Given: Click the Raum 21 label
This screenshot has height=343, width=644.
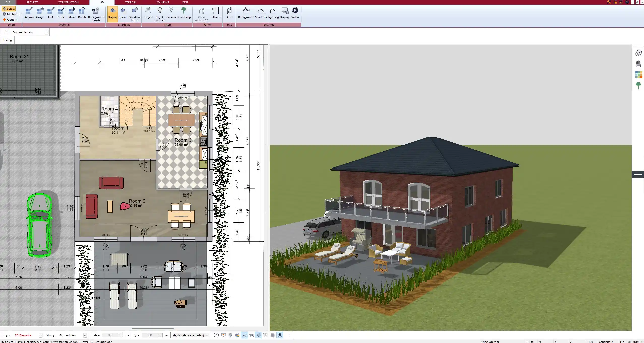Looking at the screenshot, I should tap(19, 56).
